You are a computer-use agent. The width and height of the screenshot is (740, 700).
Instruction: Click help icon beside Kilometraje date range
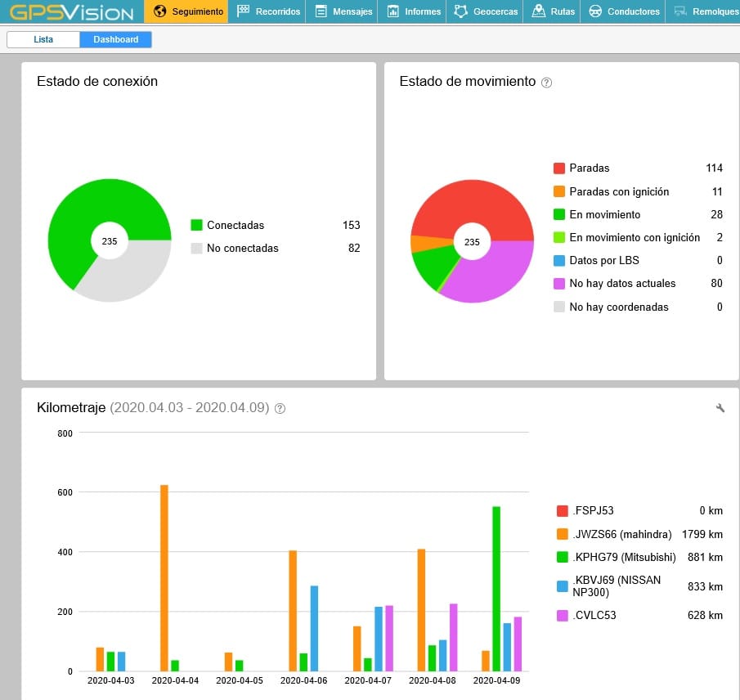[x=280, y=408]
